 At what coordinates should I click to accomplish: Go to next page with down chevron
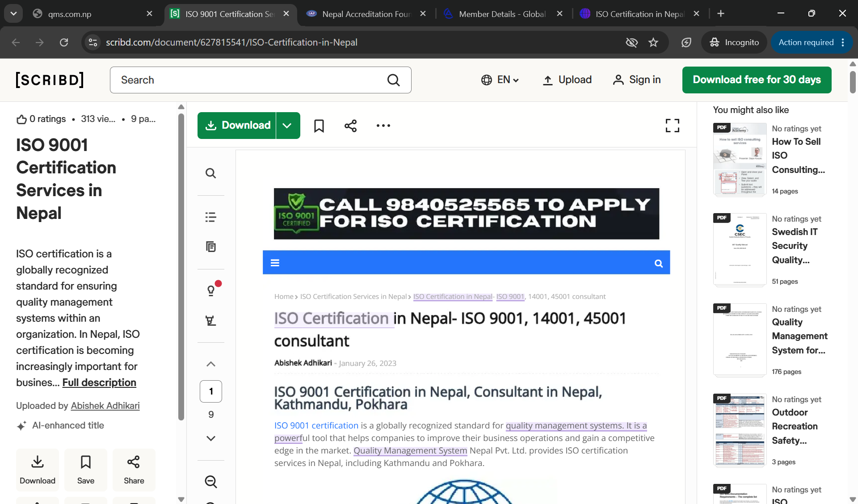pos(211,438)
